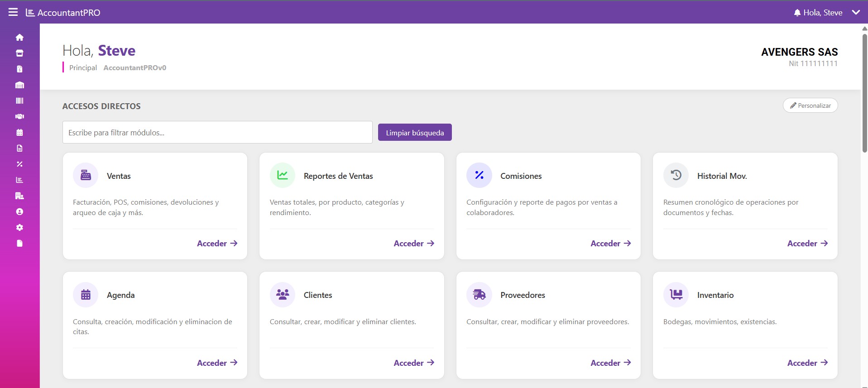Click the Nit 111111111 text
868x388 pixels.
click(x=813, y=63)
